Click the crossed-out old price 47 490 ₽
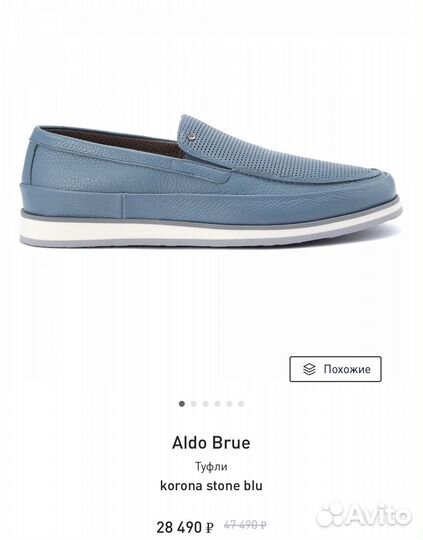The image size is (423, 540). tap(245, 525)
